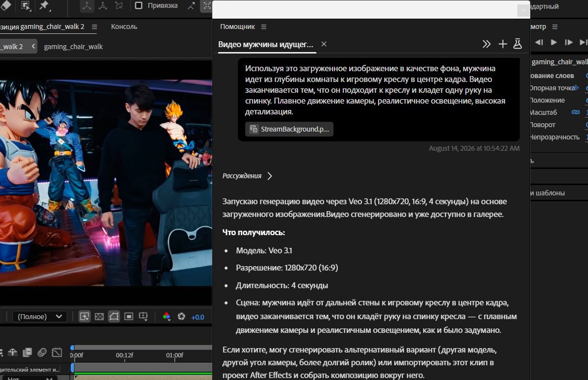Click the Положение property label

[x=547, y=100]
